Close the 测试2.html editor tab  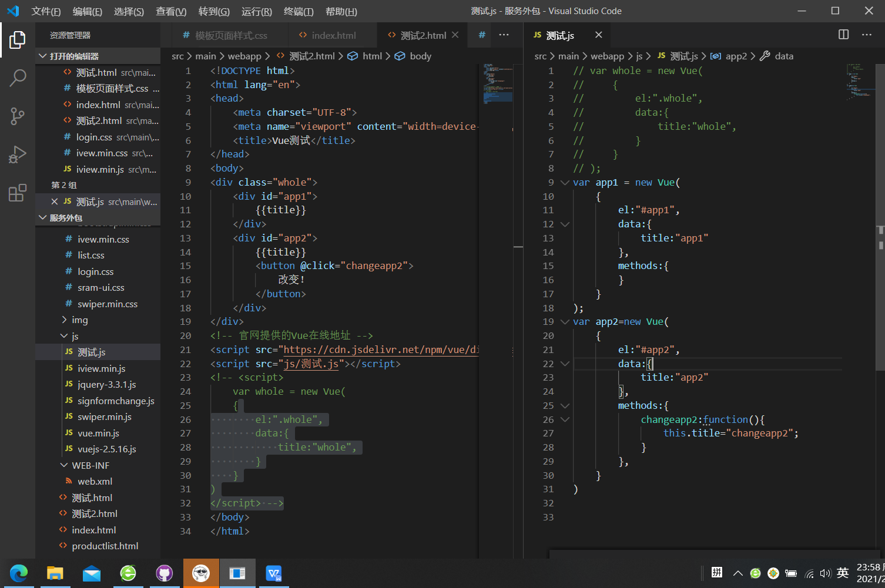(x=455, y=35)
